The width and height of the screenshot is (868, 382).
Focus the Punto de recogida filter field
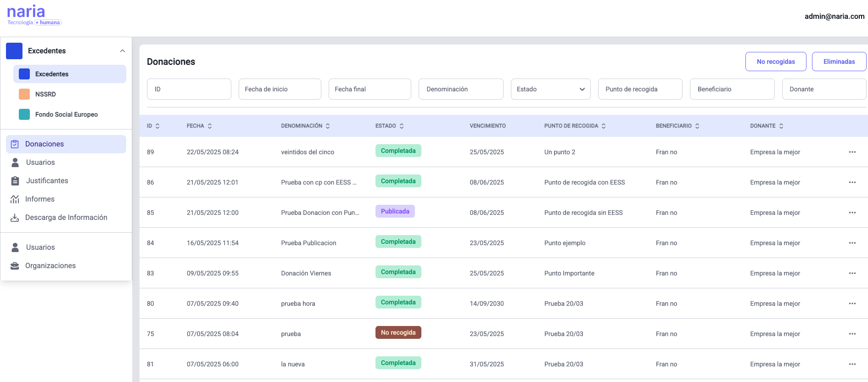(640, 89)
